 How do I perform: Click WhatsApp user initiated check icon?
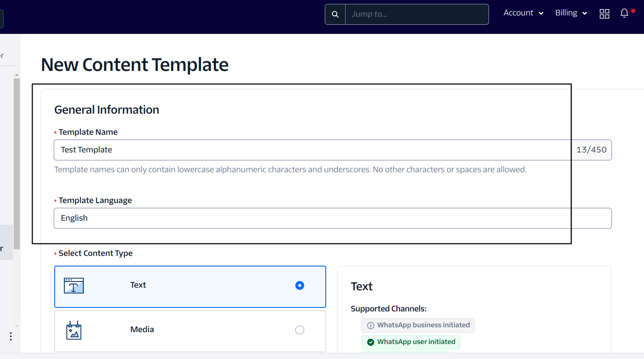pyautogui.click(x=371, y=342)
